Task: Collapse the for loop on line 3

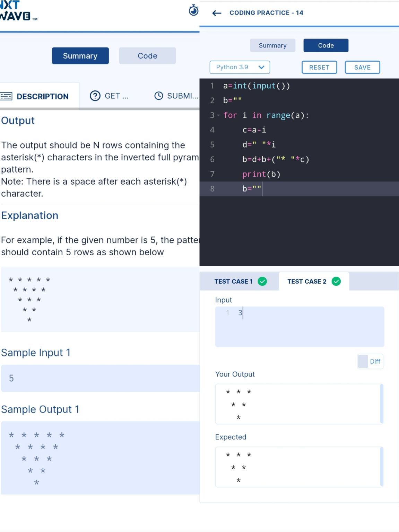Action: click(x=218, y=115)
